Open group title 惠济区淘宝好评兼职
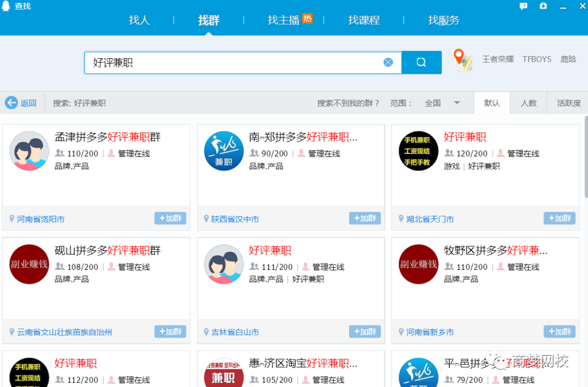The image size is (588, 387). pyautogui.click(x=303, y=364)
